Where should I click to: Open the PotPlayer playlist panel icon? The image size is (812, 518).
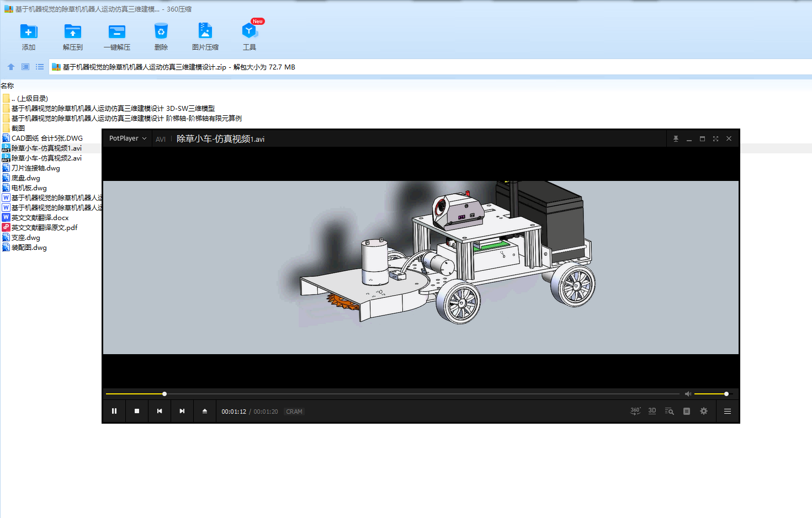pos(687,411)
